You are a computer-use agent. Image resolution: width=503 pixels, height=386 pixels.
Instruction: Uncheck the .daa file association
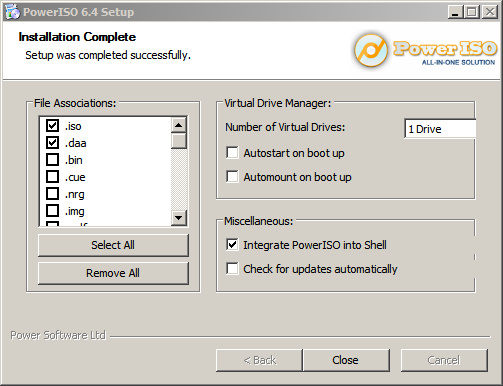coord(52,143)
